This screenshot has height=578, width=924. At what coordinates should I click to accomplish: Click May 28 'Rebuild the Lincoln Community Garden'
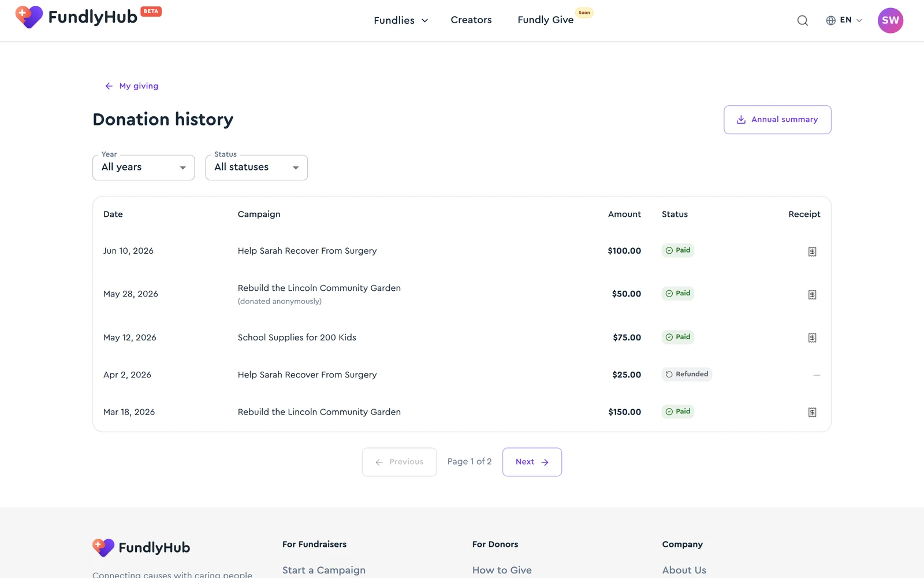pos(319,288)
